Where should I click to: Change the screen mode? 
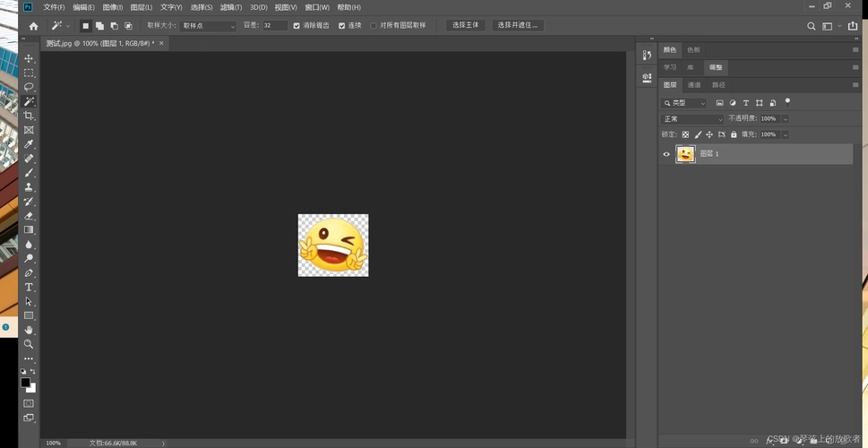coord(29,418)
